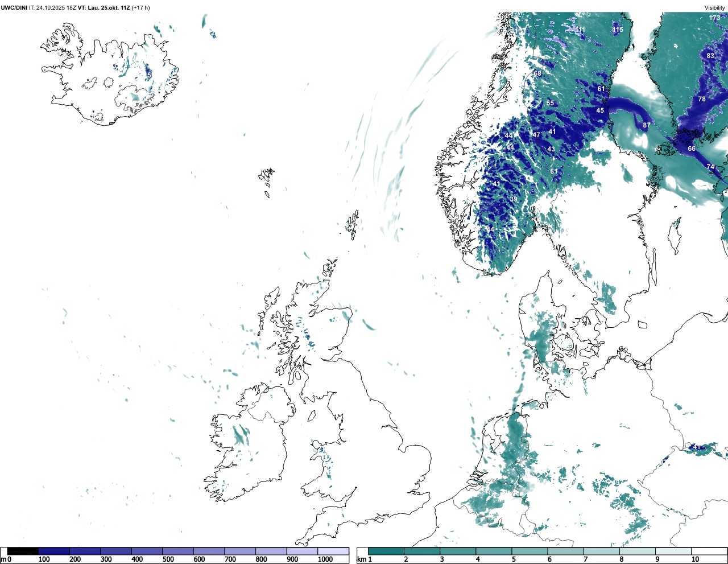
Task: Click the '78' visibility value on the map
Action: click(702, 99)
